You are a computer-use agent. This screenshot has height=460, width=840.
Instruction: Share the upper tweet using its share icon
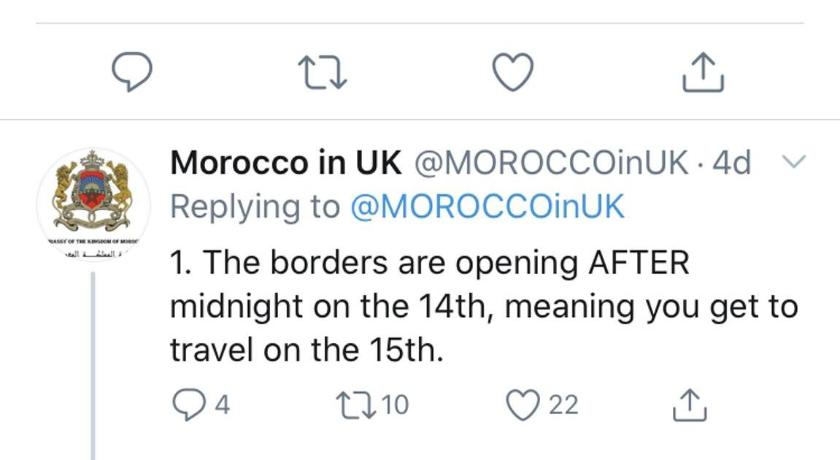pyautogui.click(x=701, y=70)
